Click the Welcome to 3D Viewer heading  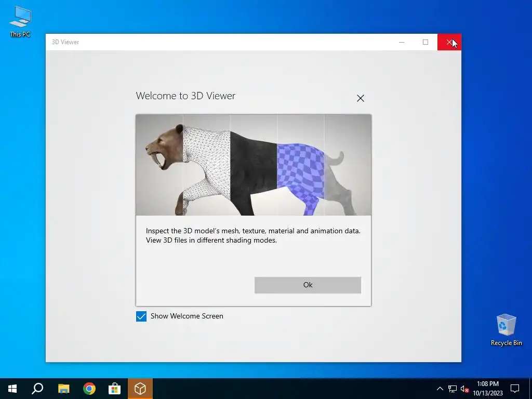(185, 96)
